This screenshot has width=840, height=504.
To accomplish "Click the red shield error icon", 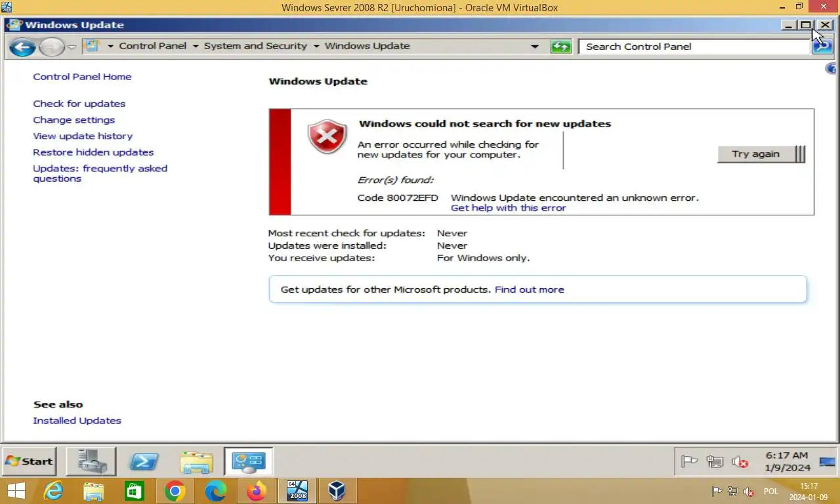I will 327,136.
